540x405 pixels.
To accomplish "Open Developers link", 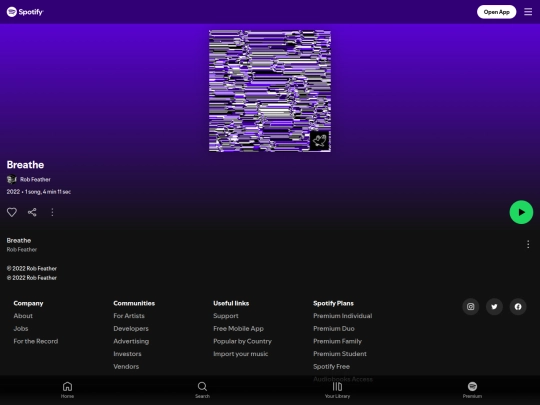I will click(131, 329).
